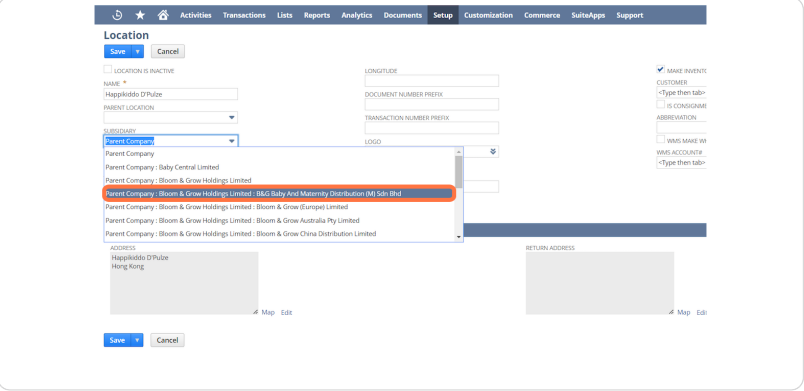Image resolution: width=804 pixels, height=391 pixels.
Task: Expand the bottom Save button arrow
Action: click(x=137, y=340)
